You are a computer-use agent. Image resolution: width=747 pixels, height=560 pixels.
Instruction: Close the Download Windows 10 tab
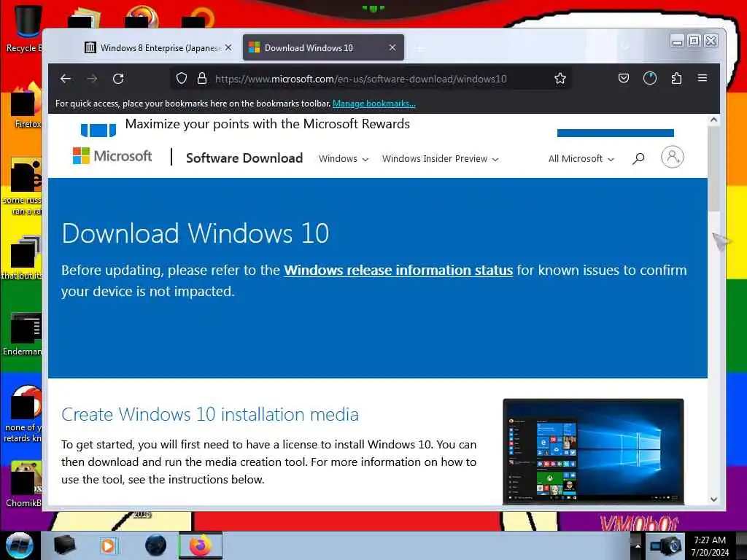392,47
